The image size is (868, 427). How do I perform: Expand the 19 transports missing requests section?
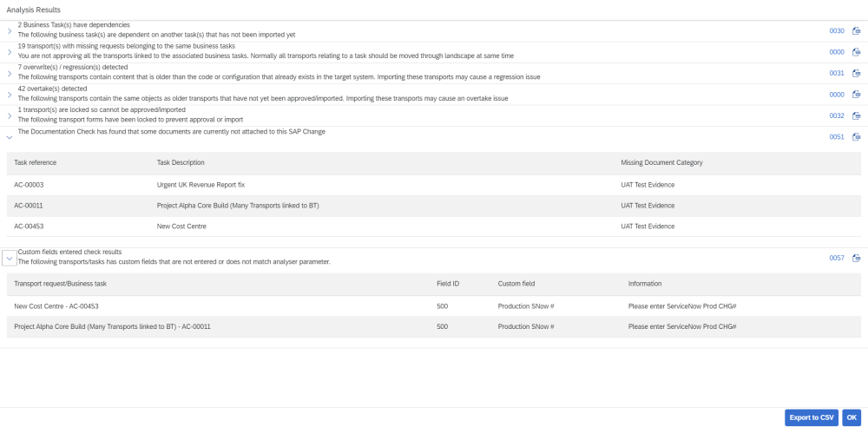tap(9, 52)
